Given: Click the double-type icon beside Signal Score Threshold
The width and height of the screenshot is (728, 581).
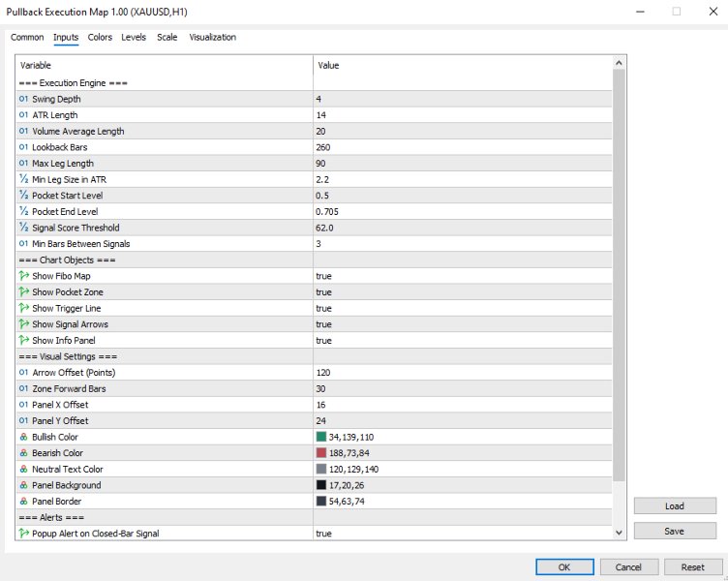Looking at the screenshot, I should pyautogui.click(x=23, y=228).
